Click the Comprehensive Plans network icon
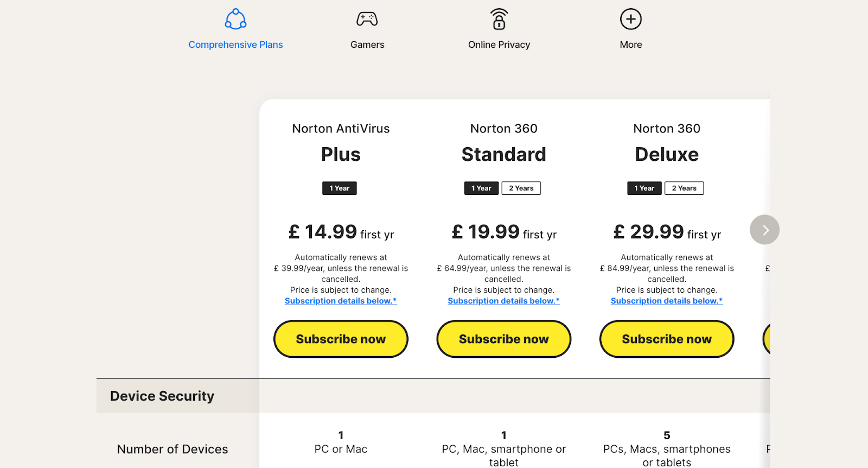The width and height of the screenshot is (868, 468). tap(235, 19)
